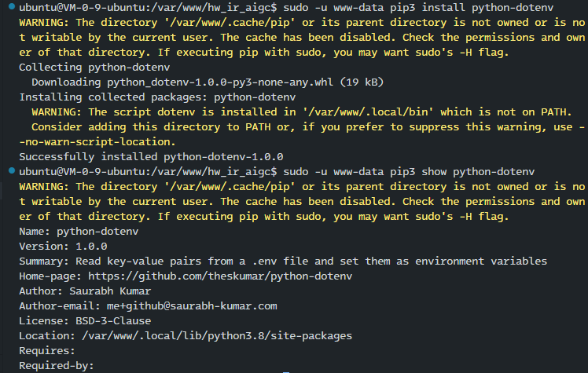Click the 'Collecting python-dotenv' output line
The image size is (588, 373).
tap(94, 68)
